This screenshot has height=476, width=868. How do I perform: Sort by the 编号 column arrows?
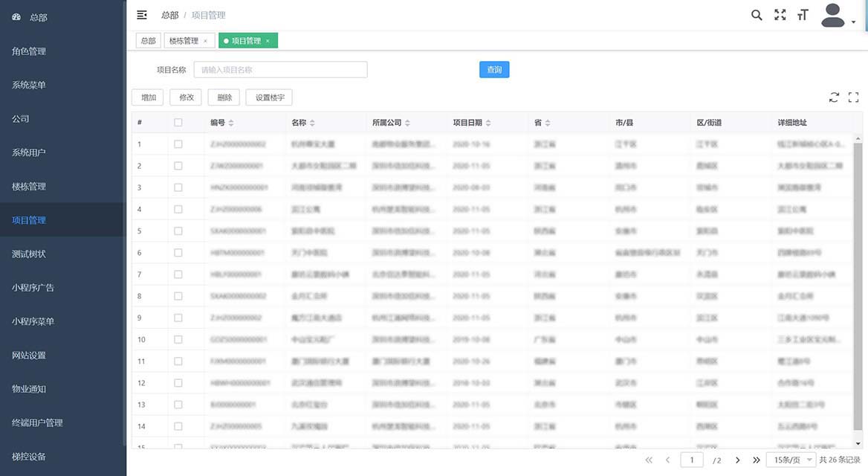tap(231, 123)
